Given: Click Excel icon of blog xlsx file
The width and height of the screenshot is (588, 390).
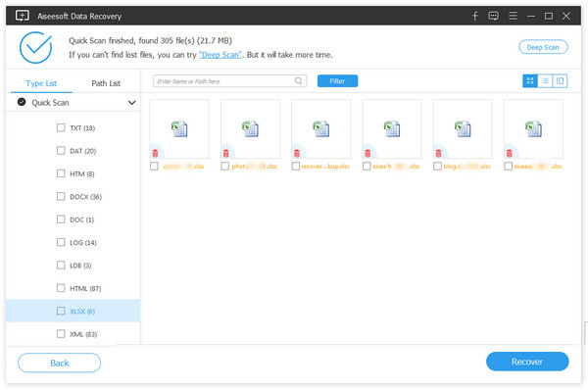Looking at the screenshot, I should pos(463,128).
